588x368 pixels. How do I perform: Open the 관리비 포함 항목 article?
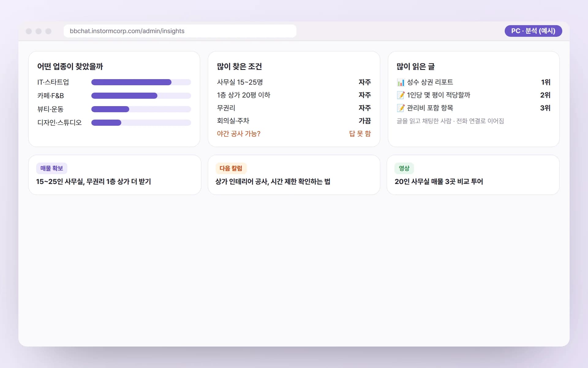[430, 108]
